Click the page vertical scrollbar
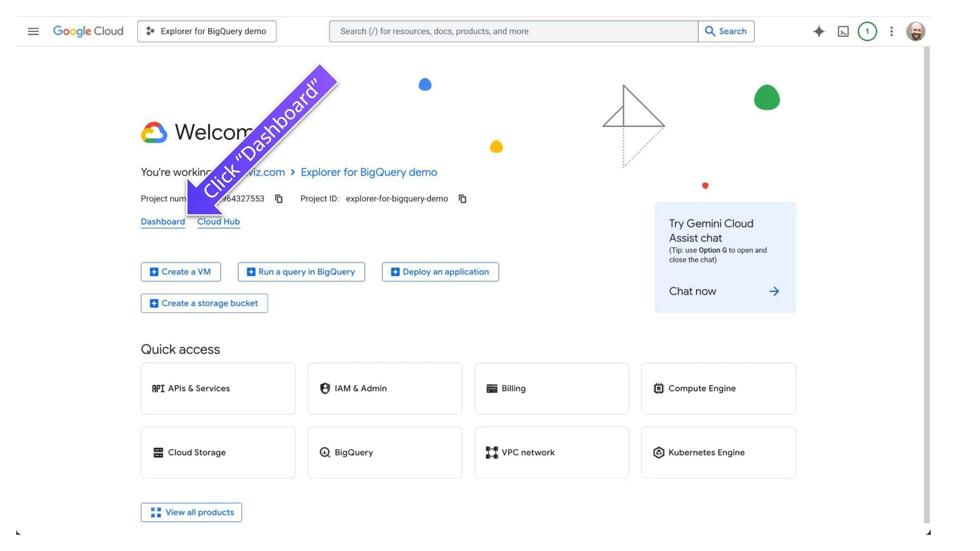Viewport: 980px width, 551px height. point(926,284)
